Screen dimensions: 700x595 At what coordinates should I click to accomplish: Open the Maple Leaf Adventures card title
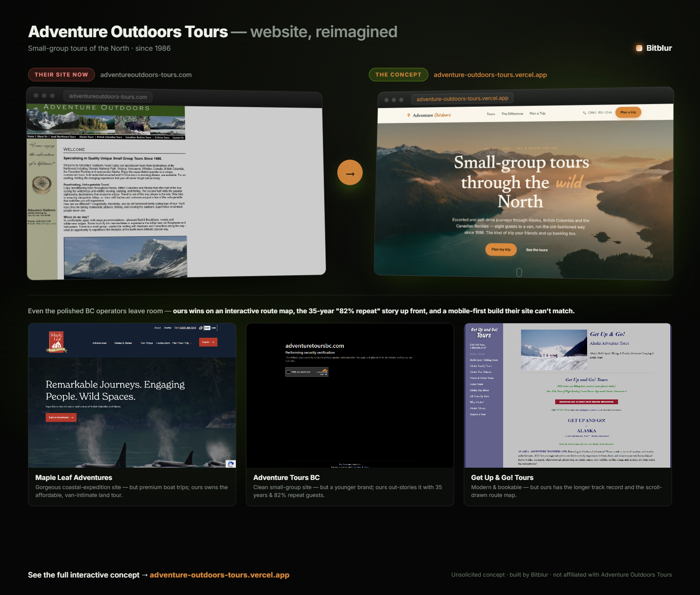point(73,478)
